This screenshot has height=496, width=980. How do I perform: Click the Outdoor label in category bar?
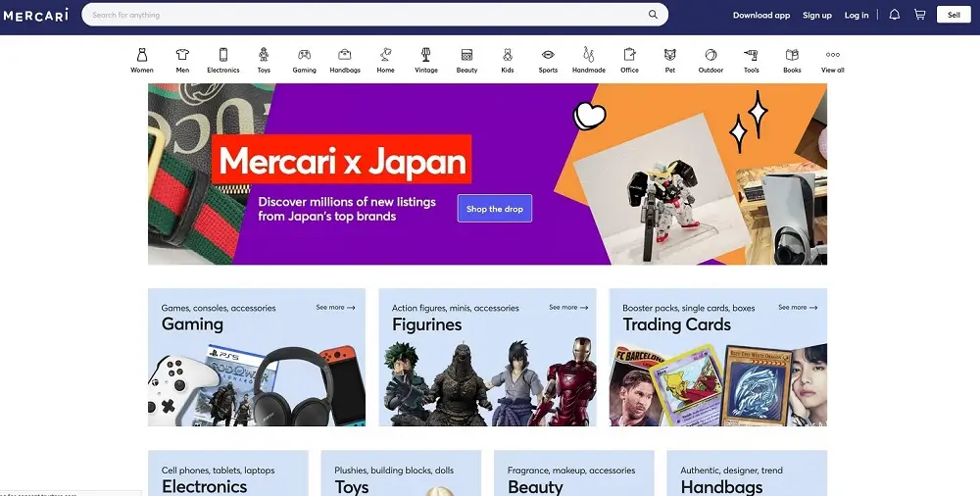710,70
